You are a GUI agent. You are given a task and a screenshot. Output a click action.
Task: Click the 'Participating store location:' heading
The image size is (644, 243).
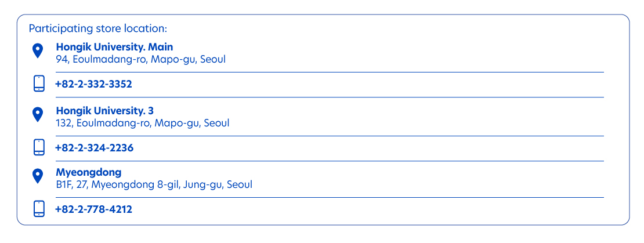98,29
